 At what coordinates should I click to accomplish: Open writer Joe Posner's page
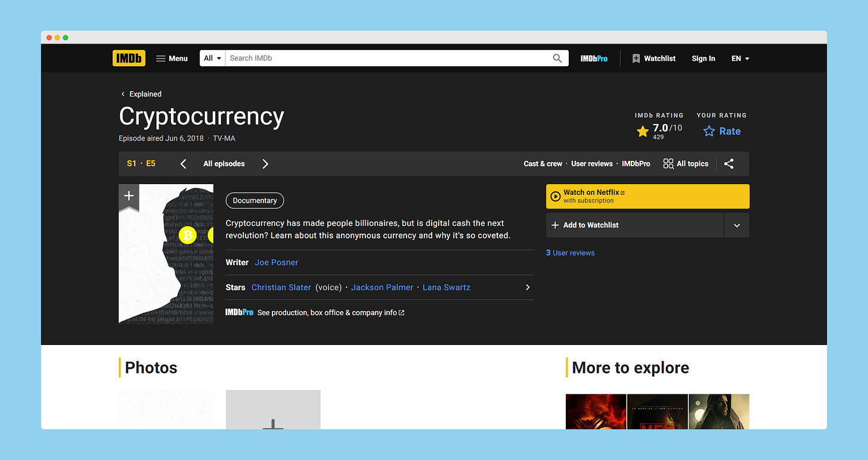coord(277,263)
